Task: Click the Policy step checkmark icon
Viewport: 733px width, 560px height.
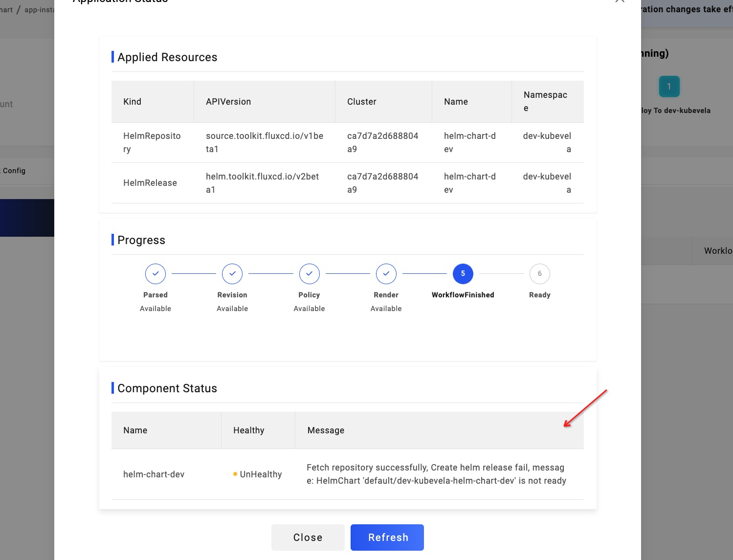Action: (x=309, y=274)
